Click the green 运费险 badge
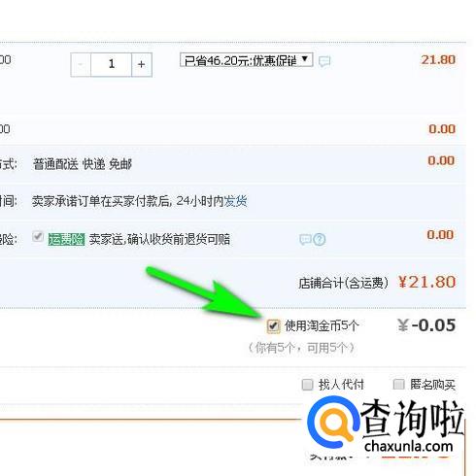476x476 pixels. pos(66,240)
